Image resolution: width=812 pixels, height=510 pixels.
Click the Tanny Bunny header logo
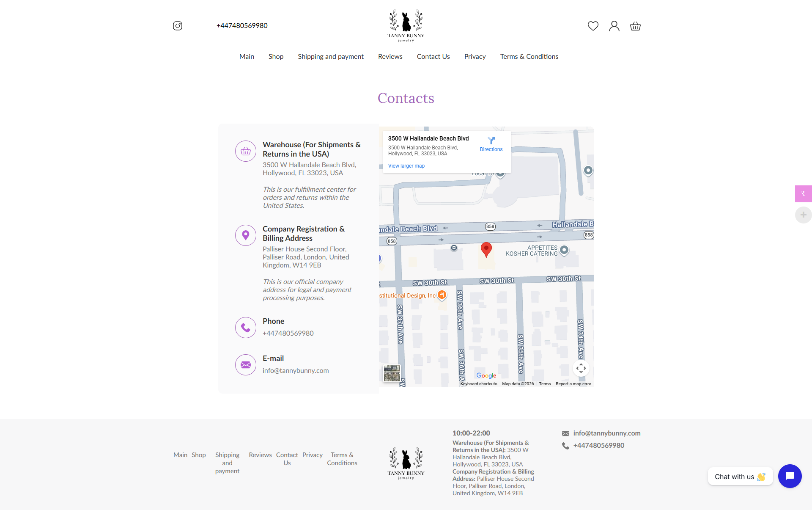coord(406,25)
